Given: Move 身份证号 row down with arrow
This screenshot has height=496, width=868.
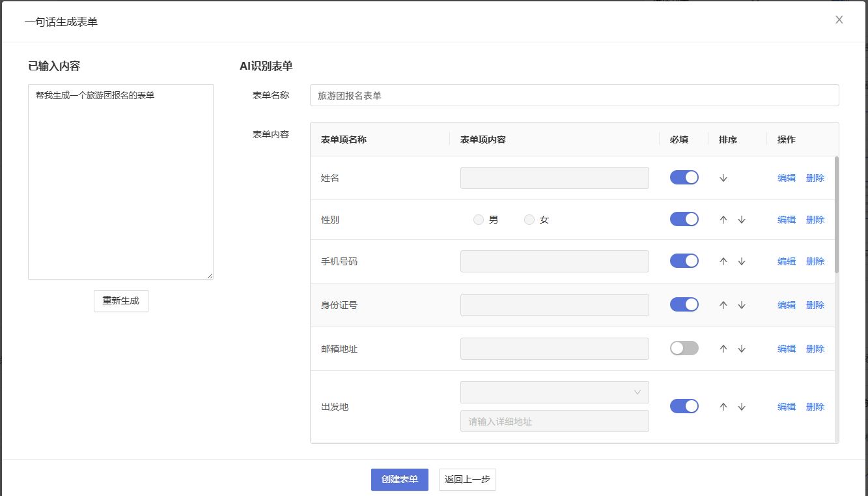Looking at the screenshot, I should pyautogui.click(x=741, y=305).
